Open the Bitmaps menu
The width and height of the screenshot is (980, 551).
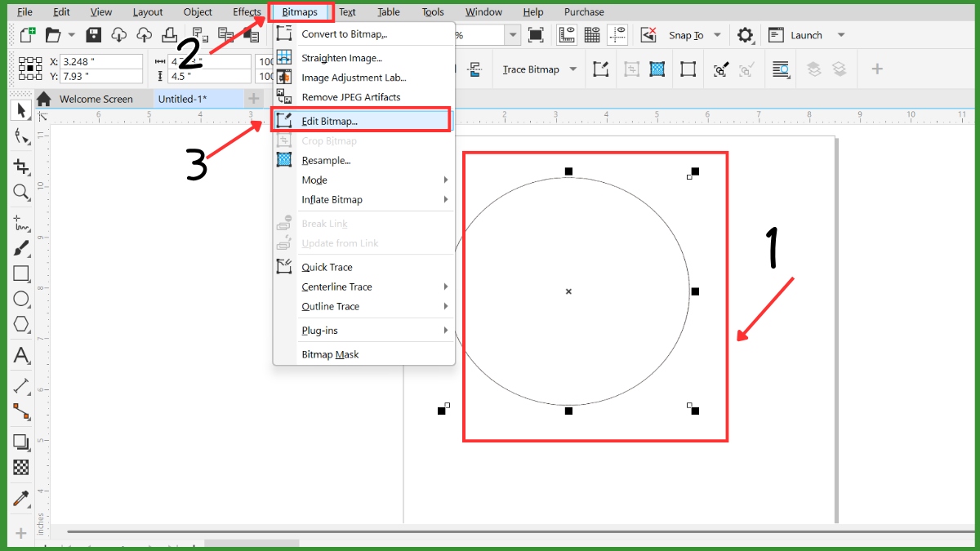pyautogui.click(x=300, y=12)
